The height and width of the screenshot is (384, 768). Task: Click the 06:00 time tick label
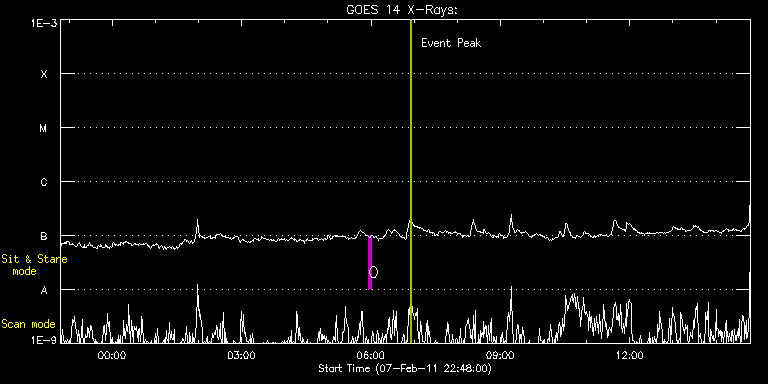coord(371,356)
